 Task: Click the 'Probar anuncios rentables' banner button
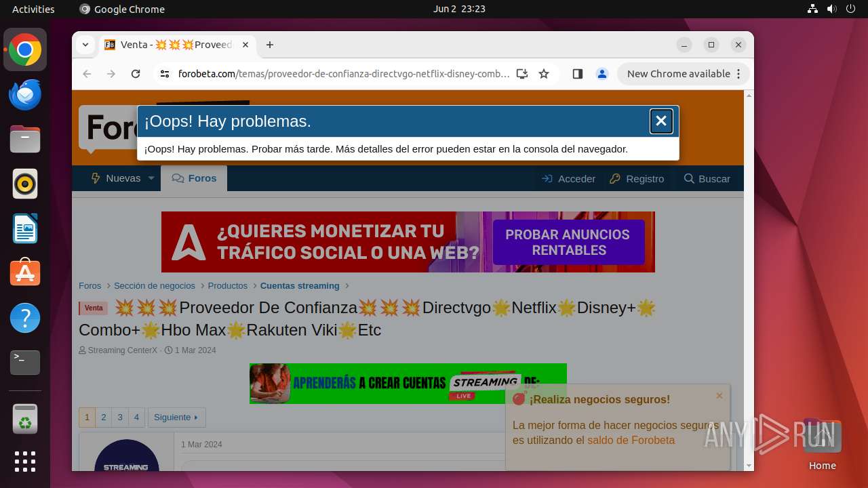pos(568,242)
